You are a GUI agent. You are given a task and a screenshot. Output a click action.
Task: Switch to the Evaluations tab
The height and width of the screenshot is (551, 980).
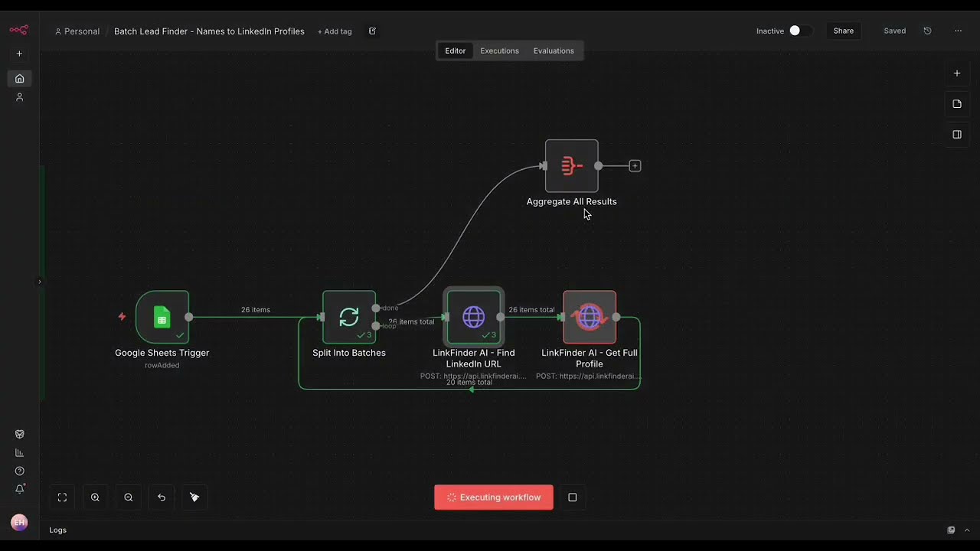point(554,51)
